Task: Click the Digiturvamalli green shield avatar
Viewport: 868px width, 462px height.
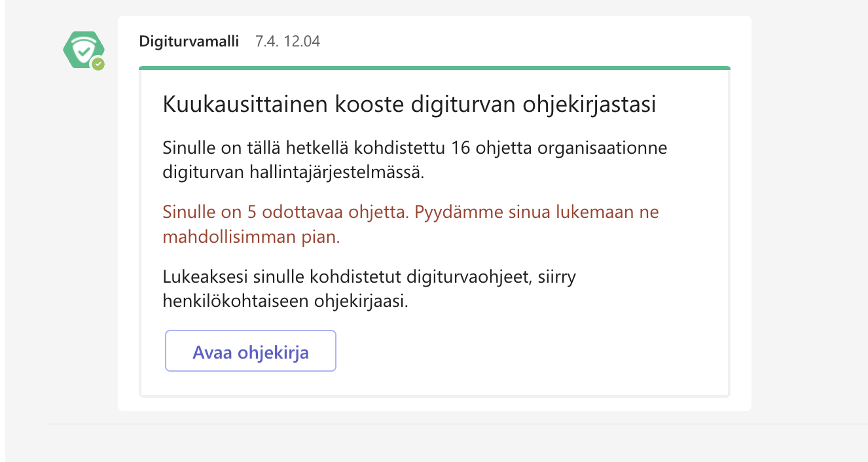Action: 83,50
